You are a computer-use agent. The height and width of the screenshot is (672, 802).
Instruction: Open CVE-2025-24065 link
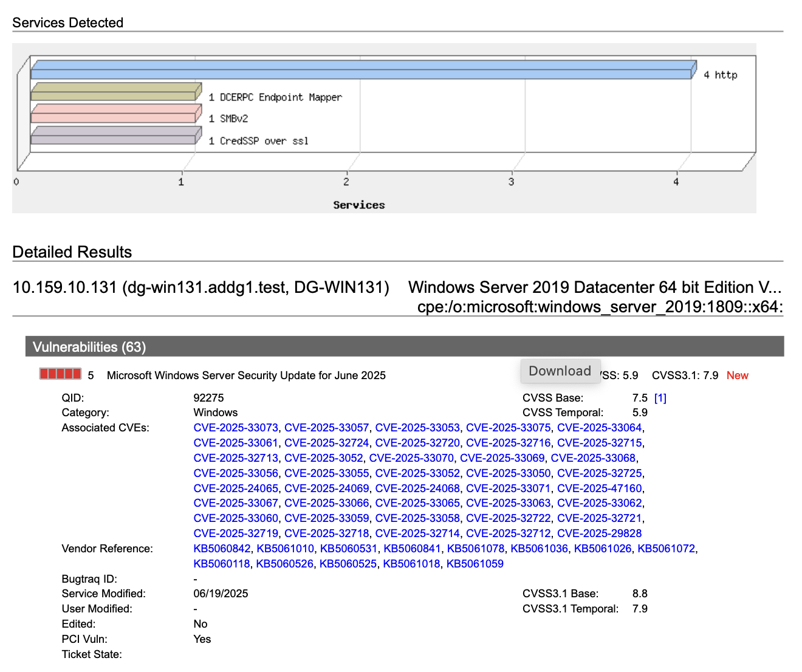[236, 489]
